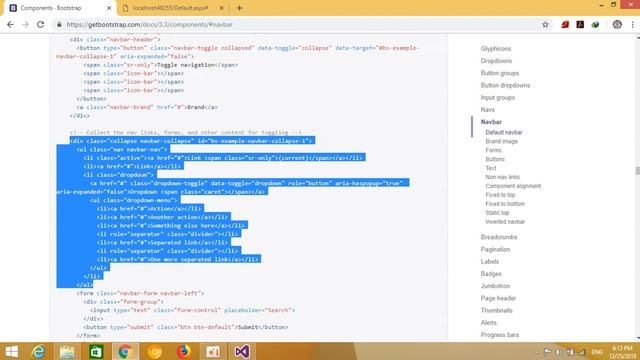Open Windows Start menu
The image size is (640, 360).
point(12,351)
